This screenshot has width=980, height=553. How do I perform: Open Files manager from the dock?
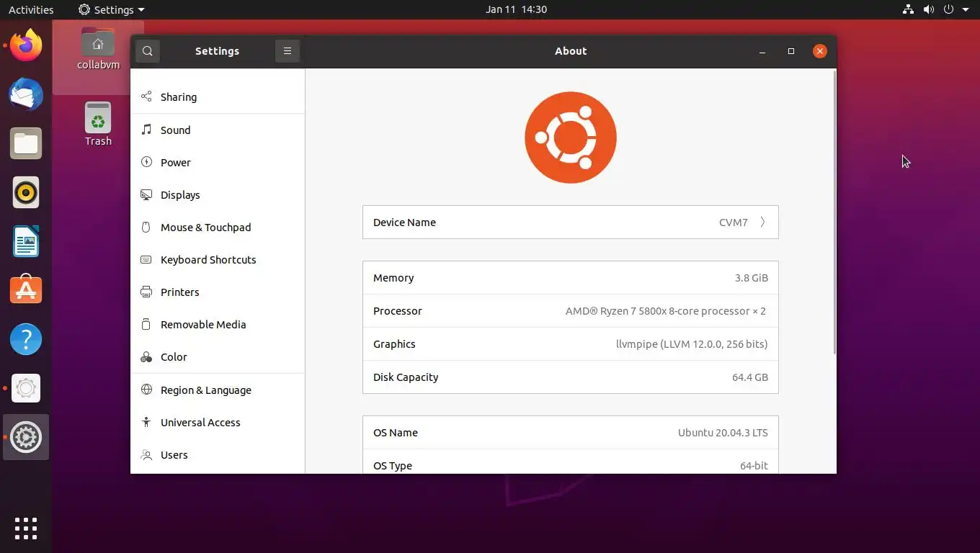coord(26,144)
